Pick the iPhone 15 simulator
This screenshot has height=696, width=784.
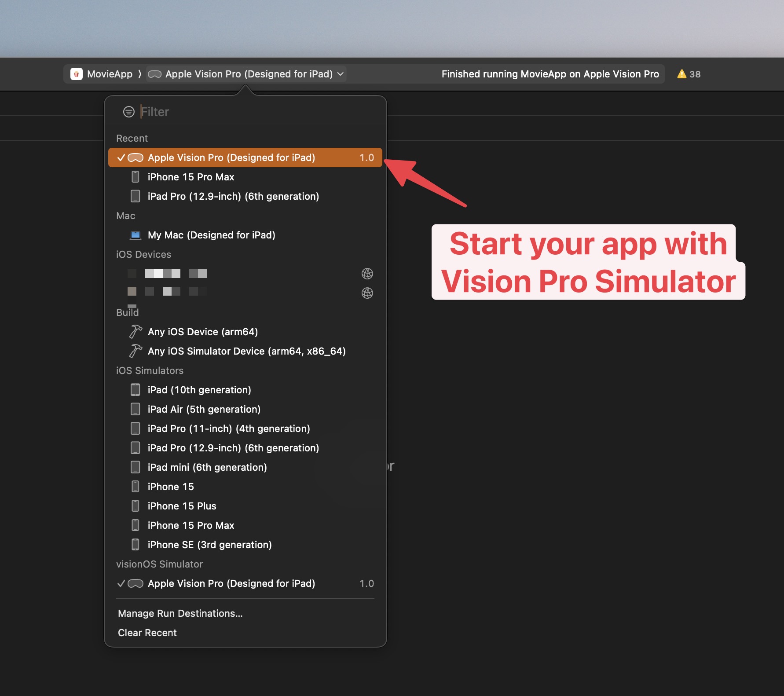[245, 487]
